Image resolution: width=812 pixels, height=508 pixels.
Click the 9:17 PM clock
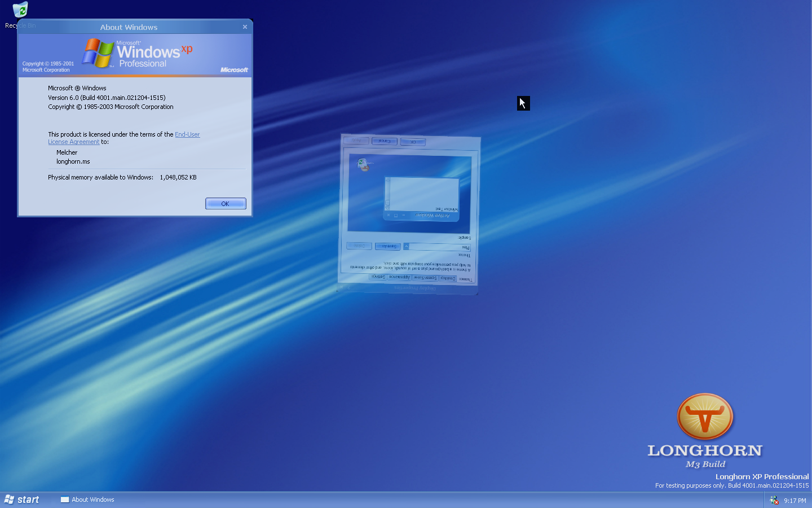795,501
